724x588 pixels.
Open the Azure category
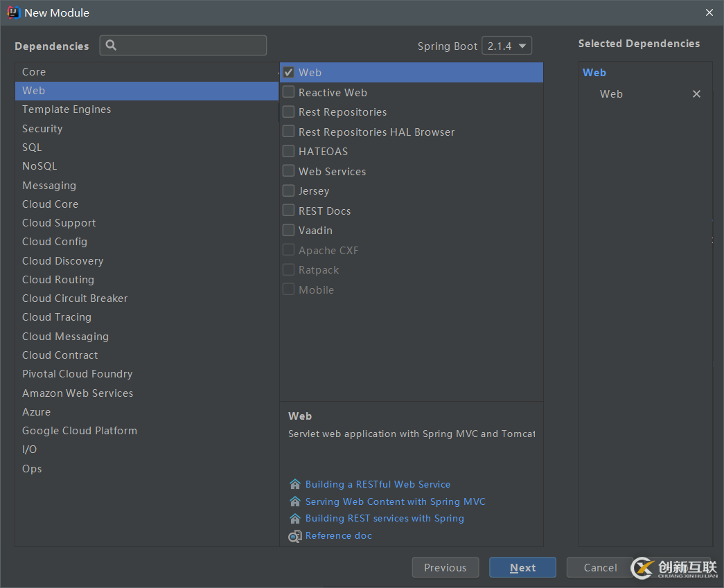point(147,412)
